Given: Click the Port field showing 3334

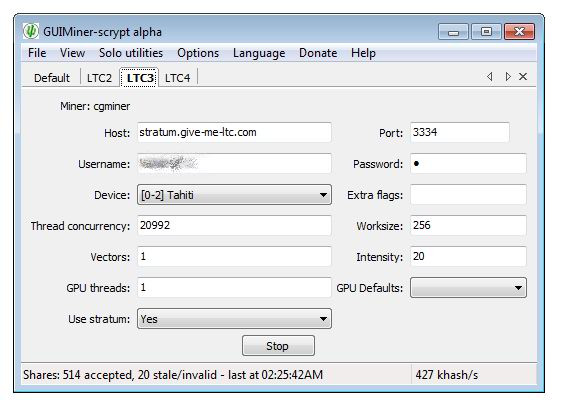Looking at the screenshot, I should [460, 132].
